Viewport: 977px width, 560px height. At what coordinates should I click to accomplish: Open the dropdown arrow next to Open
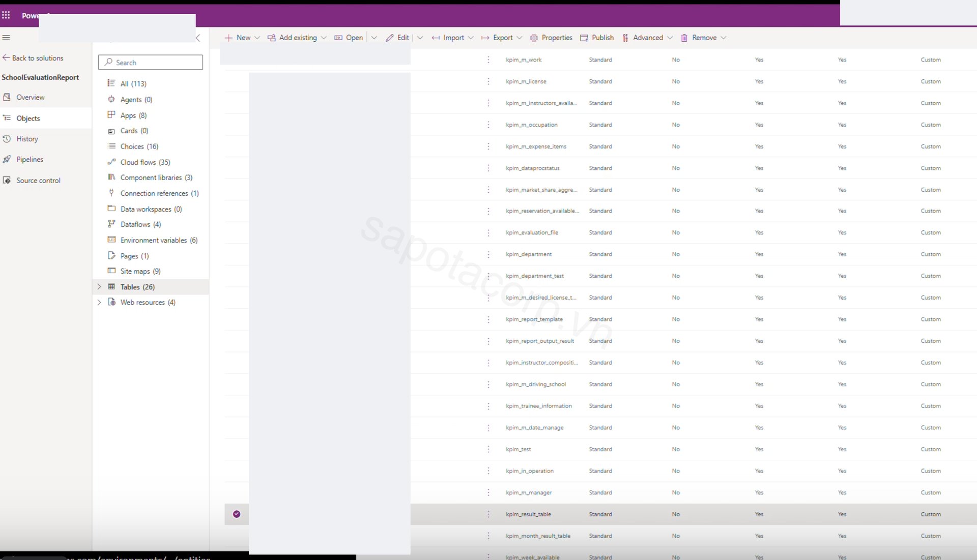(x=374, y=38)
